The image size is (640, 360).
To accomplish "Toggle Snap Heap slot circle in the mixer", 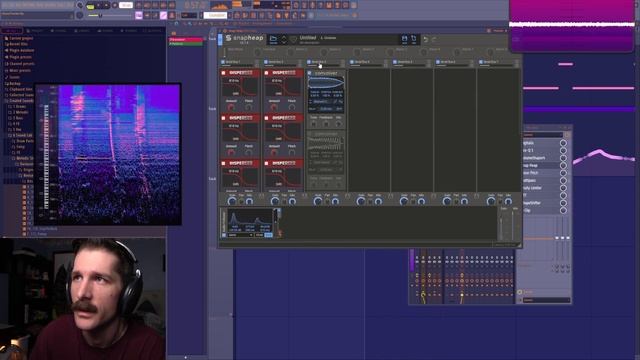I will (563, 165).
